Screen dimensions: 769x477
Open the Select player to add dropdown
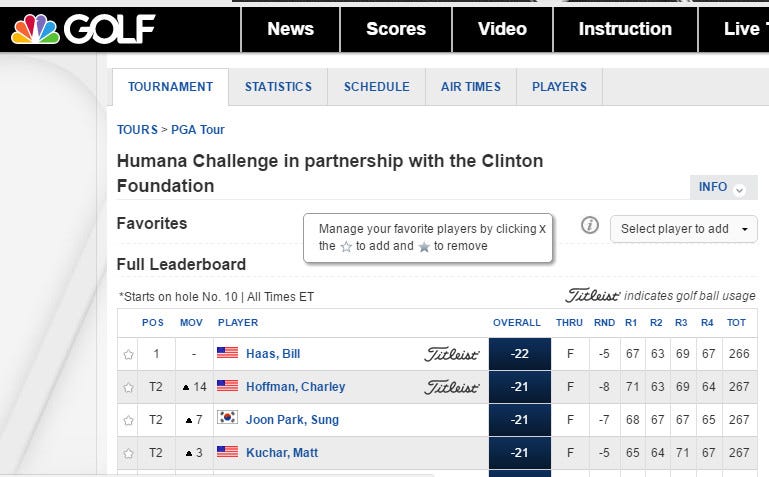point(684,229)
